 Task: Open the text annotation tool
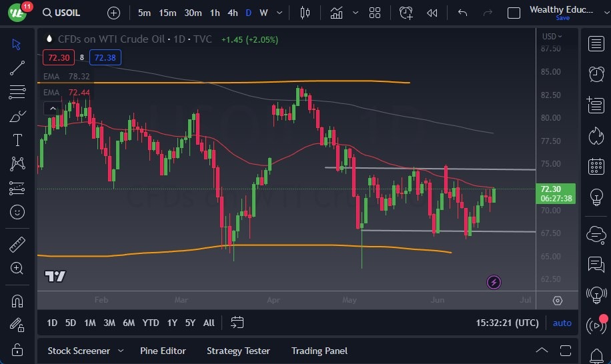[17, 140]
